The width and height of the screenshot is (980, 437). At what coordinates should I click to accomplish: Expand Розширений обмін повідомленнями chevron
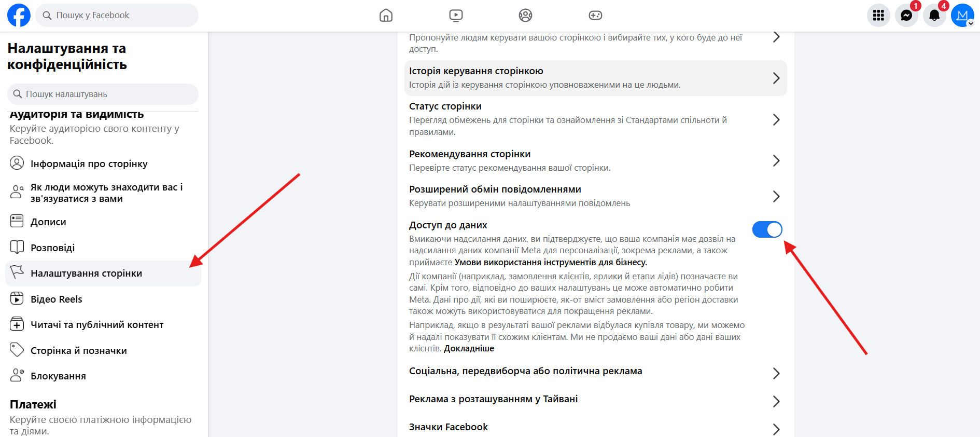point(776,196)
